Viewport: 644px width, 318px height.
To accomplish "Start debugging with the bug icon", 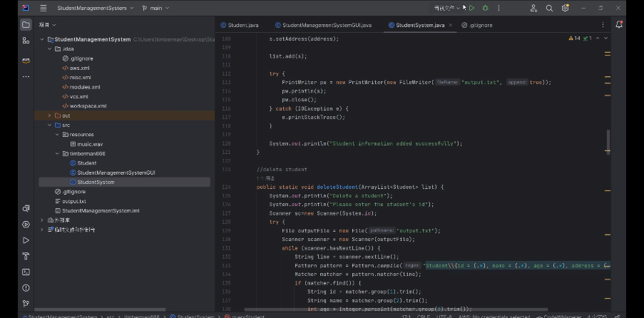I will tap(485, 8).
